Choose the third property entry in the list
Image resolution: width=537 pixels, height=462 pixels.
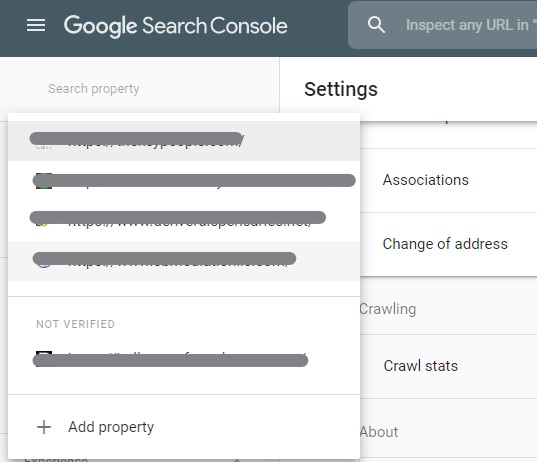click(184, 221)
